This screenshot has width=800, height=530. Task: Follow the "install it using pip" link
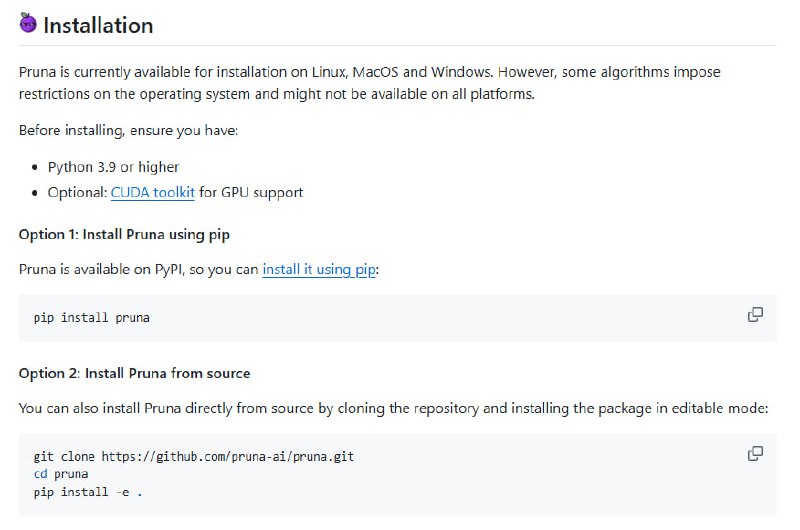[319, 270]
